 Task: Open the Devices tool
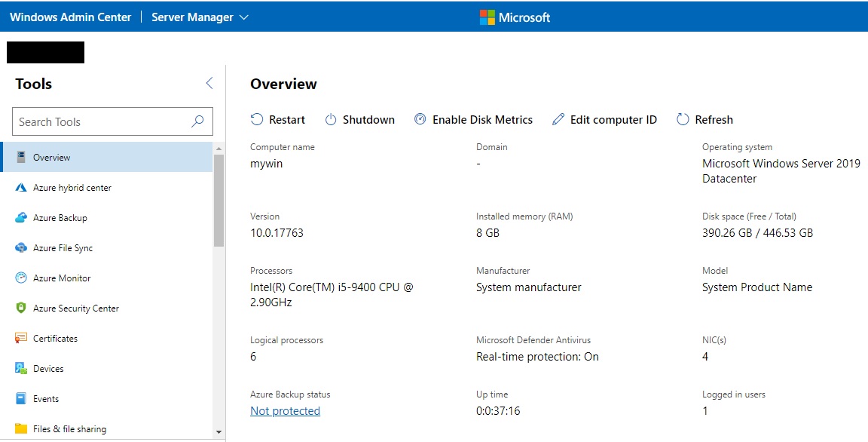click(x=47, y=368)
